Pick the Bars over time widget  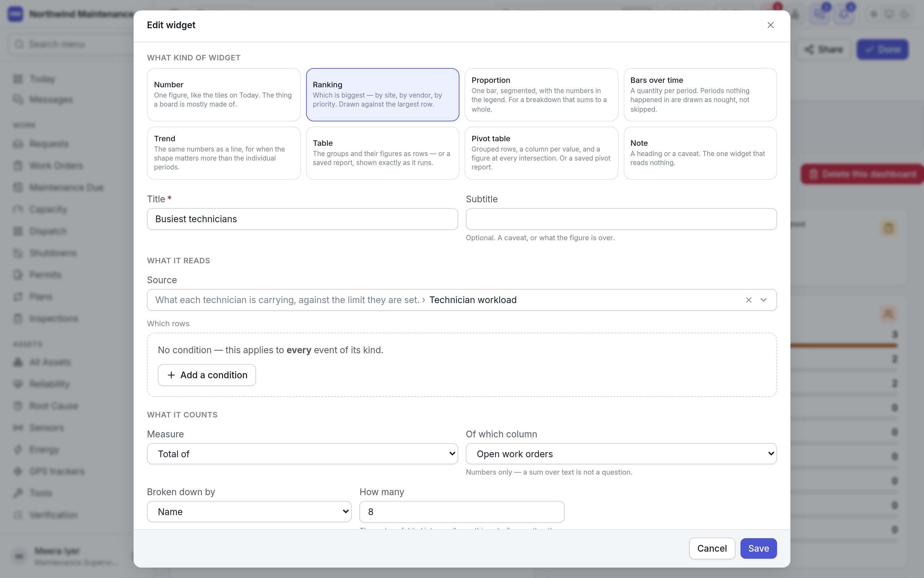pos(700,95)
